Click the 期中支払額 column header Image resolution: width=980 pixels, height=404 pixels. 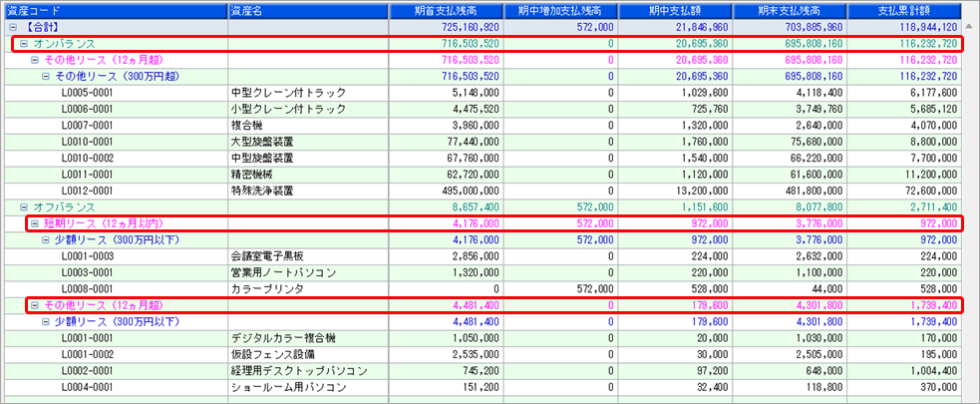[675, 11]
